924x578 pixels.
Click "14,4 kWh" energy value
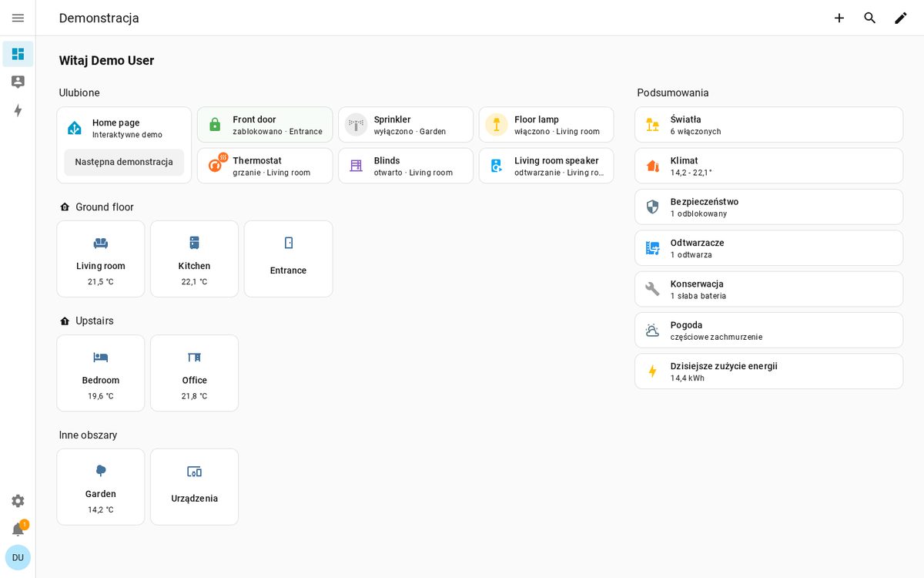tap(688, 378)
